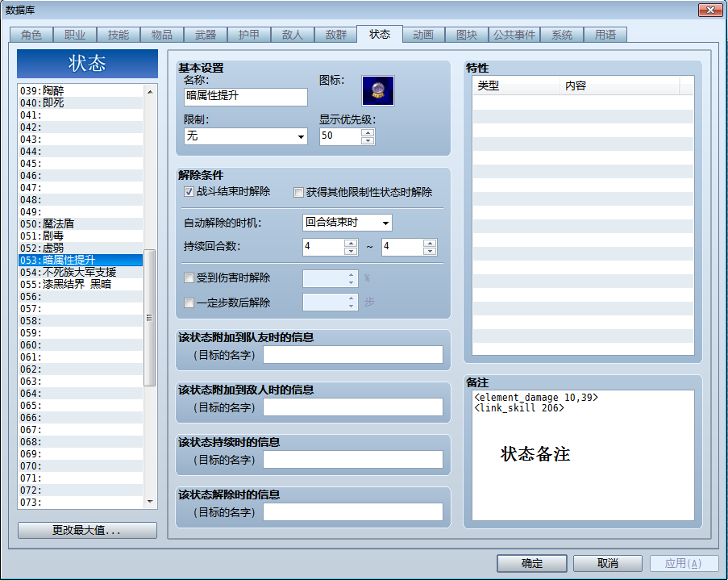The image size is (728, 580).
Task: Select state 053:暗属性提升 in list
Action: [81, 260]
